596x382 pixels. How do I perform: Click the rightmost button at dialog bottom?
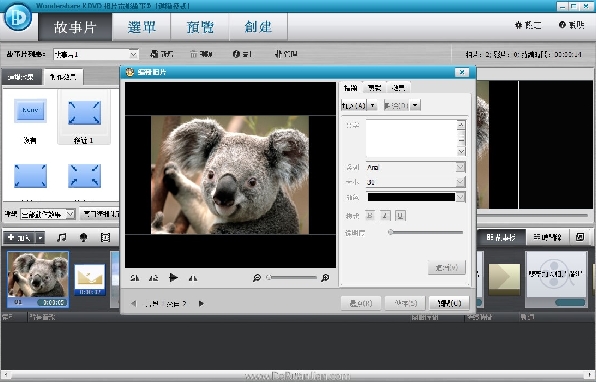[449, 303]
